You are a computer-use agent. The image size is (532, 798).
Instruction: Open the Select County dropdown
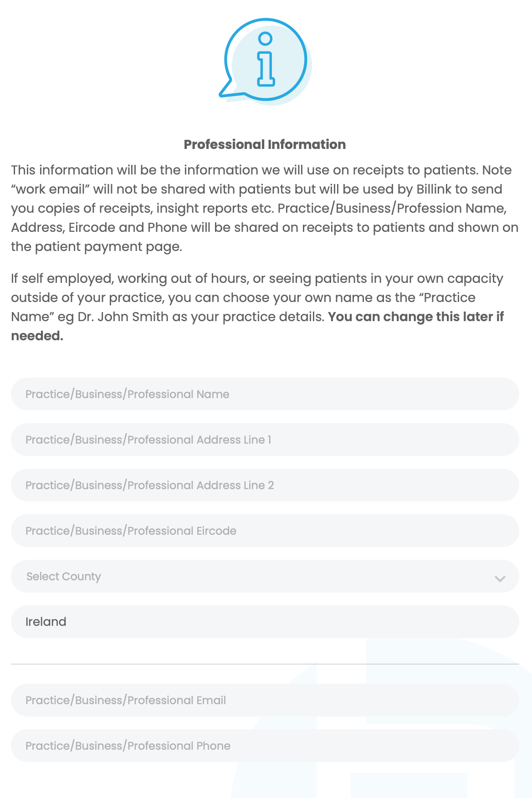(264, 576)
